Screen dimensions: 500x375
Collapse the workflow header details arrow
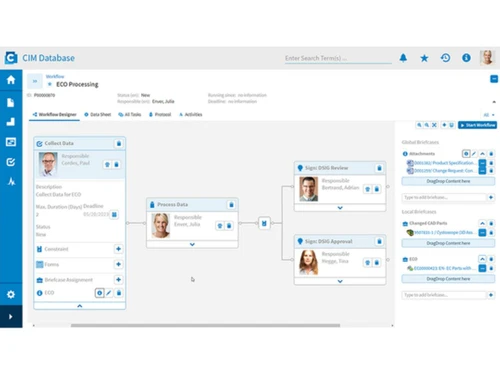point(494,102)
